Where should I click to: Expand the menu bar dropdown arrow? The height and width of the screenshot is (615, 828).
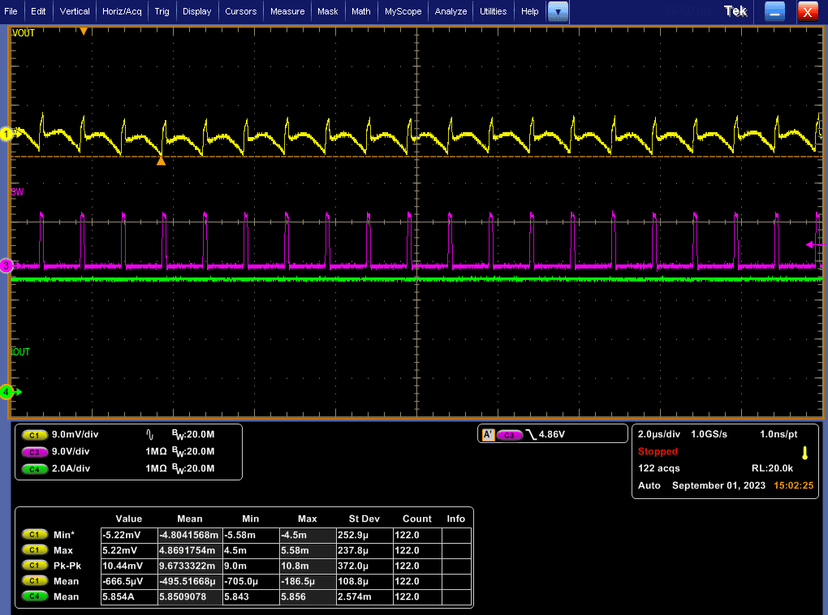pyautogui.click(x=558, y=11)
